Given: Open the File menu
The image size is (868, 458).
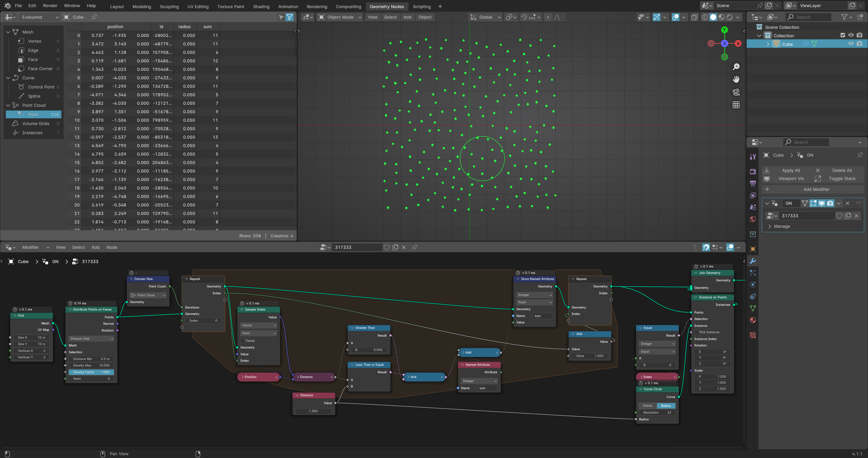Looking at the screenshot, I should 18,6.
